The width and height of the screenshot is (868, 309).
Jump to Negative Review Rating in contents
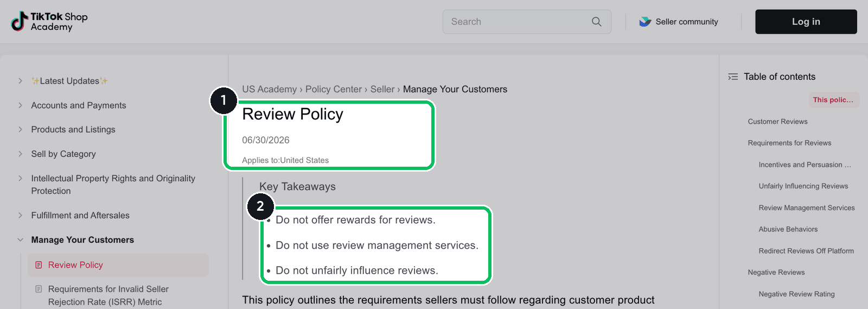[x=797, y=294]
